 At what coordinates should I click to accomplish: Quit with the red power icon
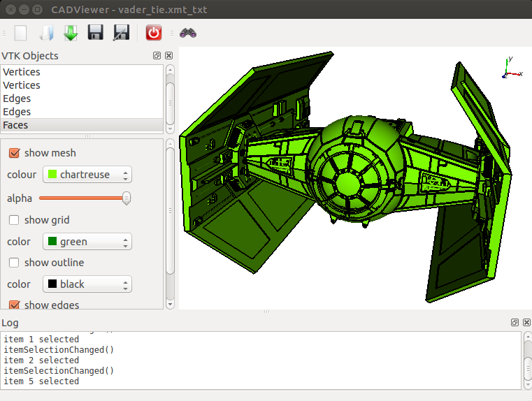pyautogui.click(x=153, y=33)
